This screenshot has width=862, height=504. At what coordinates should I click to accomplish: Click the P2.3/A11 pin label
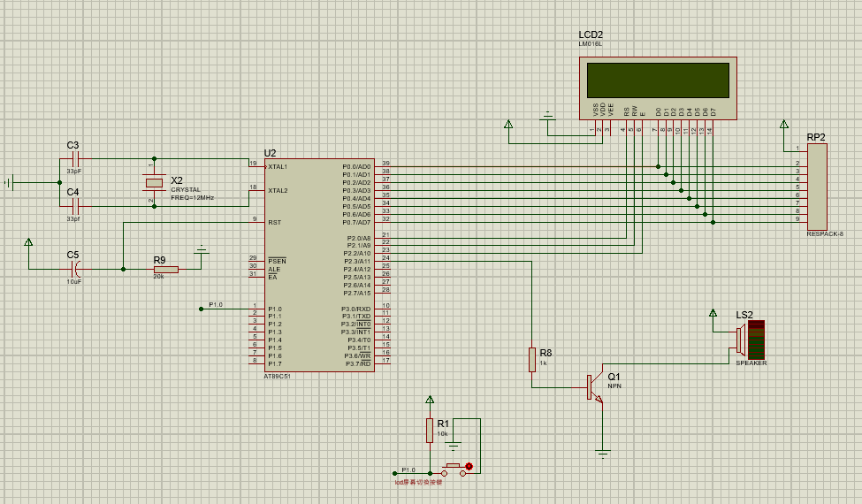[x=357, y=262]
